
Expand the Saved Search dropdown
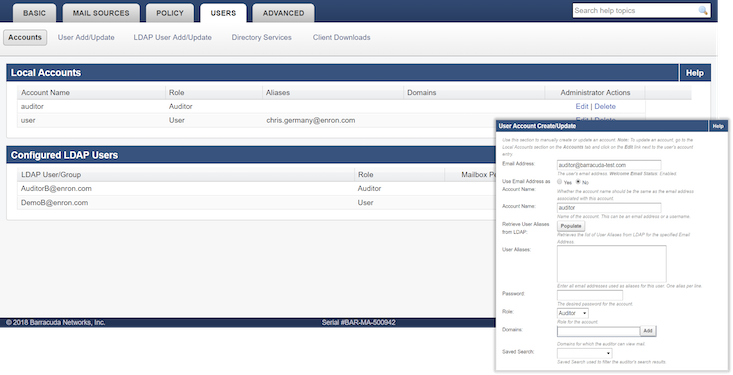tap(584, 353)
